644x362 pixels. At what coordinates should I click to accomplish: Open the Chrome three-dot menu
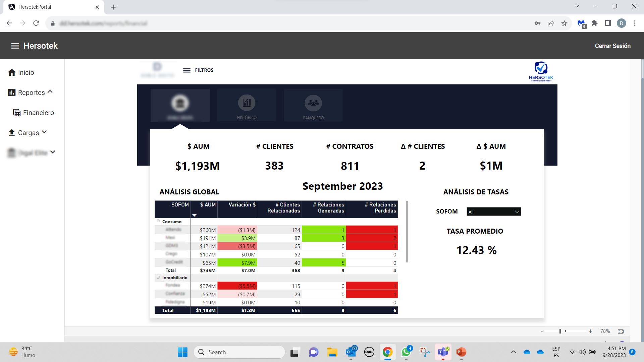coord(635,23)
